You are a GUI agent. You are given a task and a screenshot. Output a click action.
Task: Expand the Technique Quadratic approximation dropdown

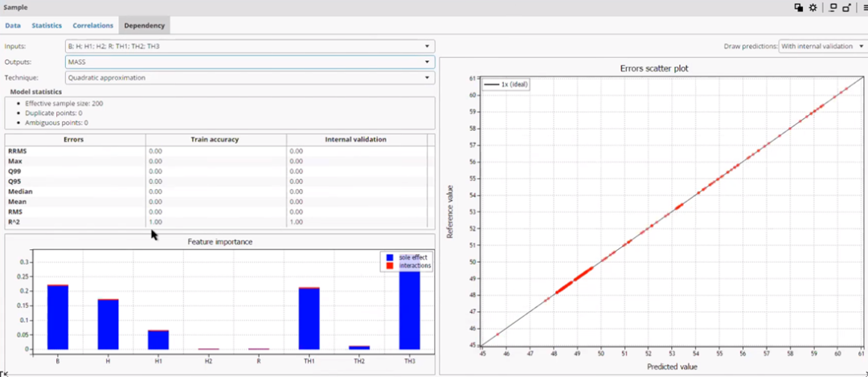(x=250, y=78)
